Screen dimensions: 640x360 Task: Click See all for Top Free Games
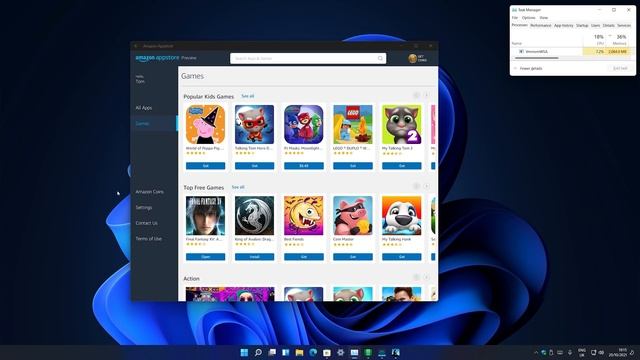[238, 187]
